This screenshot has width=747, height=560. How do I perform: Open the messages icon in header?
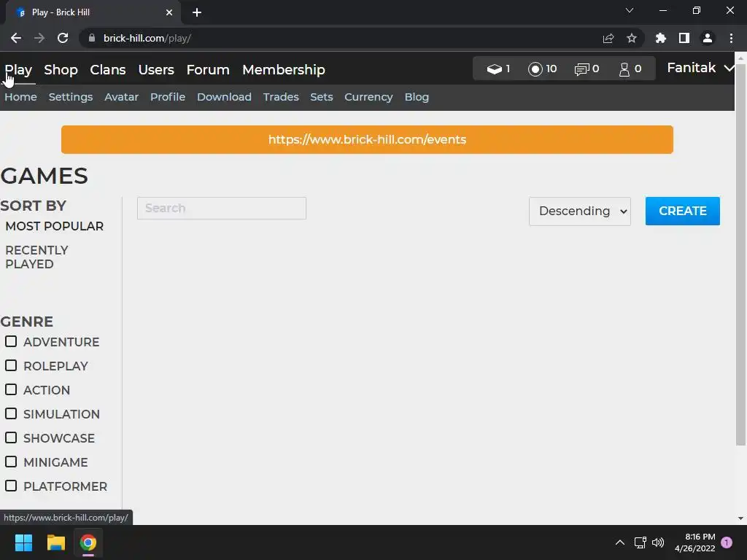point(581,69)
